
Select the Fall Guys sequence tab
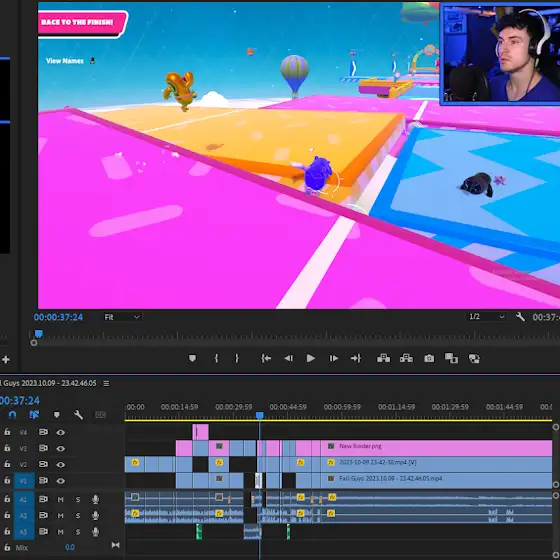(x=49, y=383)
